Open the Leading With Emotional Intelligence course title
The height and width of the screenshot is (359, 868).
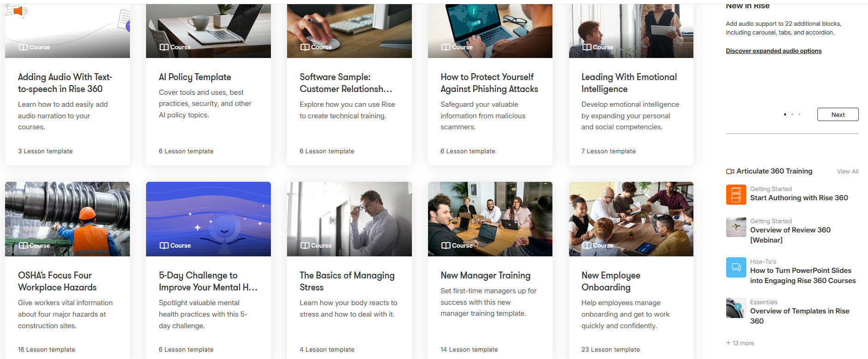(x=629, y=83)
